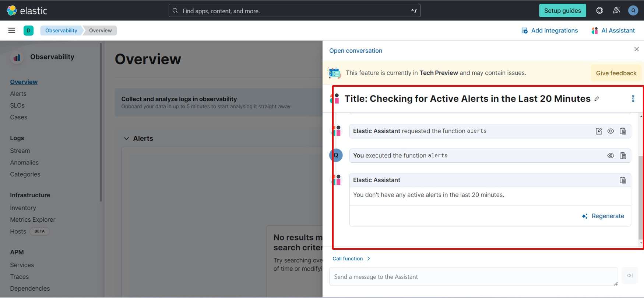
Task: Open the help menu icon
Action: coord(599,10)
